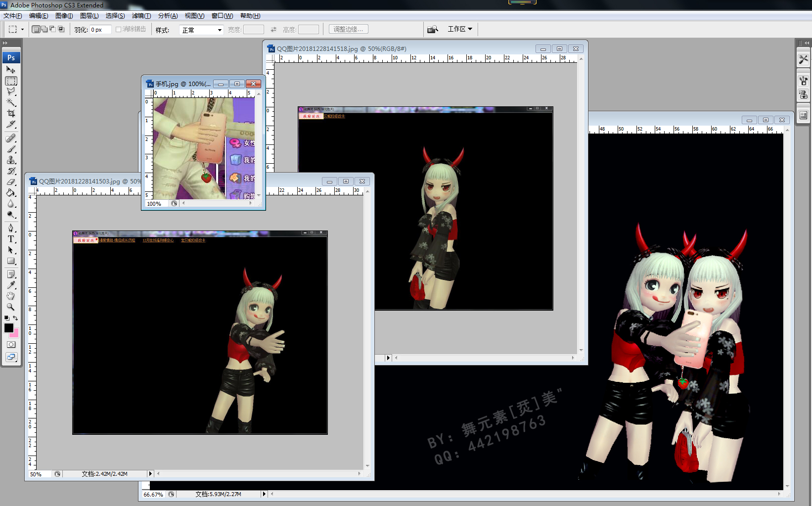Image resolution: width=812 pixels, height=506 pixels.
Task: Select the Eraser tool
Action: tap(11, 182)
